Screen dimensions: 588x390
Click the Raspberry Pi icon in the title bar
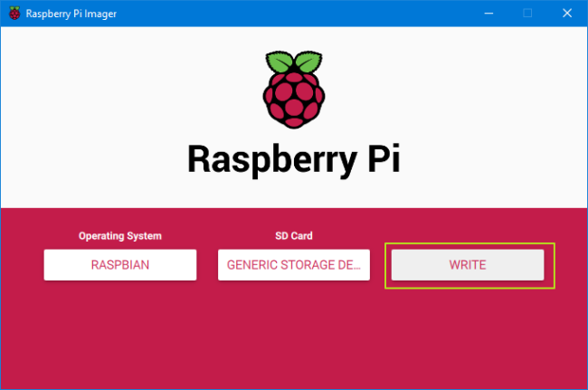tap(14, 14)
